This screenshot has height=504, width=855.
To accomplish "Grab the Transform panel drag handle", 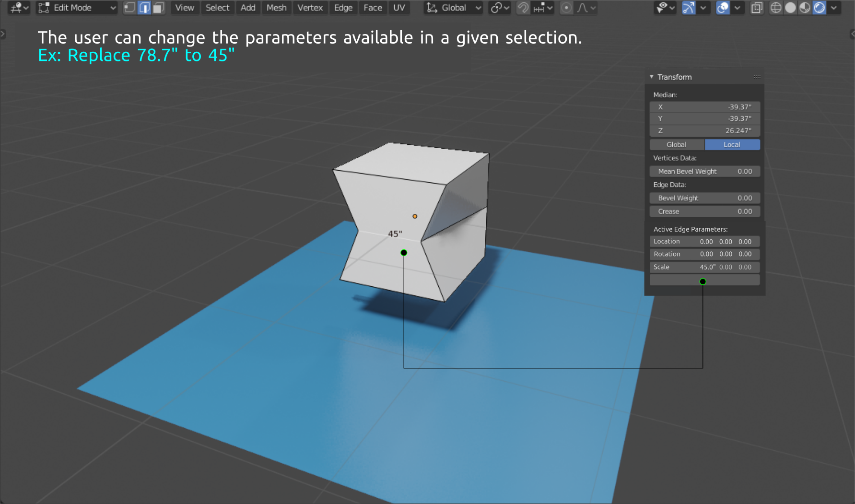I will coord(757,77).
